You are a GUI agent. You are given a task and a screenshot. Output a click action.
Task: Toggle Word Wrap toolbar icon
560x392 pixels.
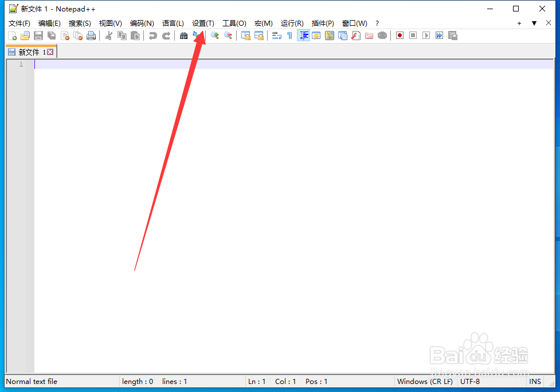276,36
